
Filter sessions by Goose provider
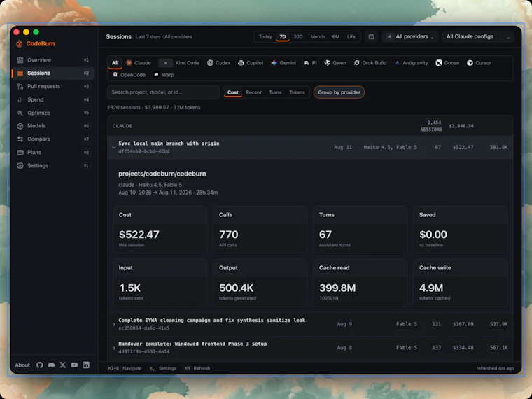click(x=447, y=63)
